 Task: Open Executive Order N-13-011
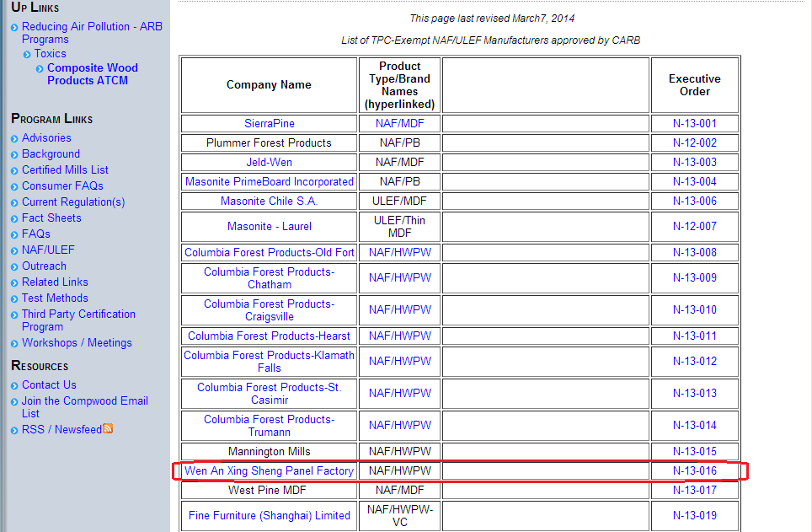[694, 336]
